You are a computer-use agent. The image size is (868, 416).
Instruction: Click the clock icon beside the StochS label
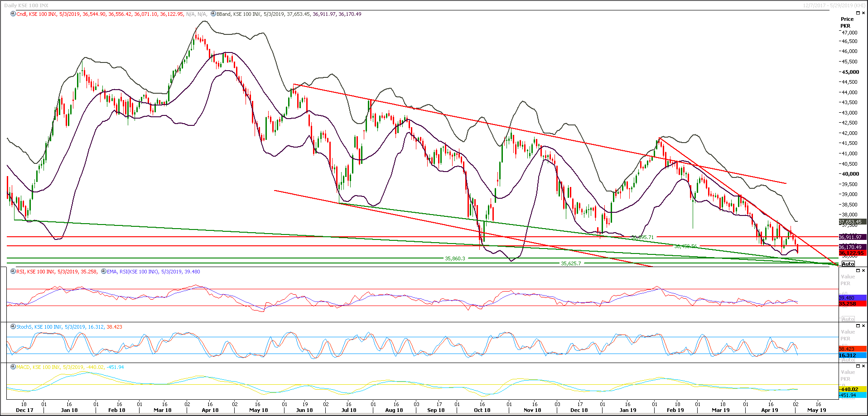(13, 326)
